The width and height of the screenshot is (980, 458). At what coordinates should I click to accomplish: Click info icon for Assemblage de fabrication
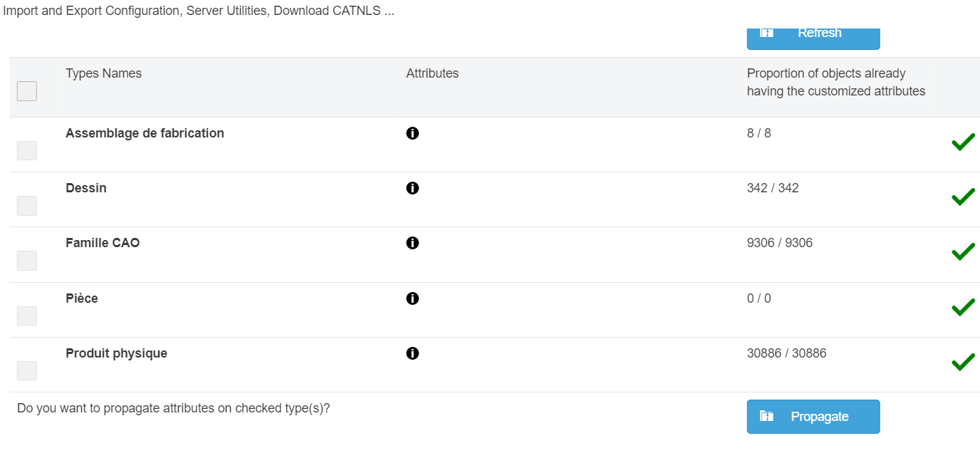pos(412,133)
